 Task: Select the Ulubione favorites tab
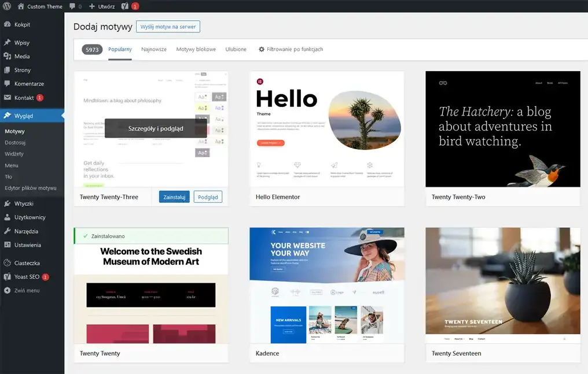click(x=236, y=50)
